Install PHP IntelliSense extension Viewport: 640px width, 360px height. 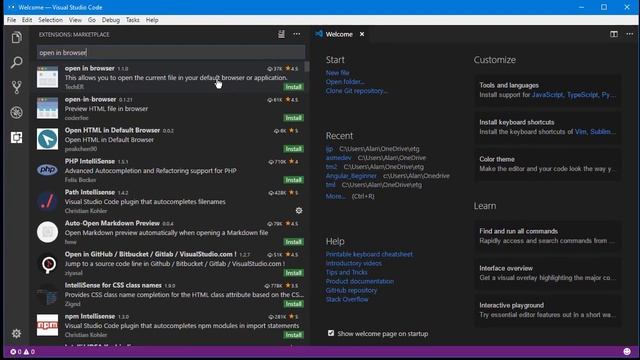293,180
